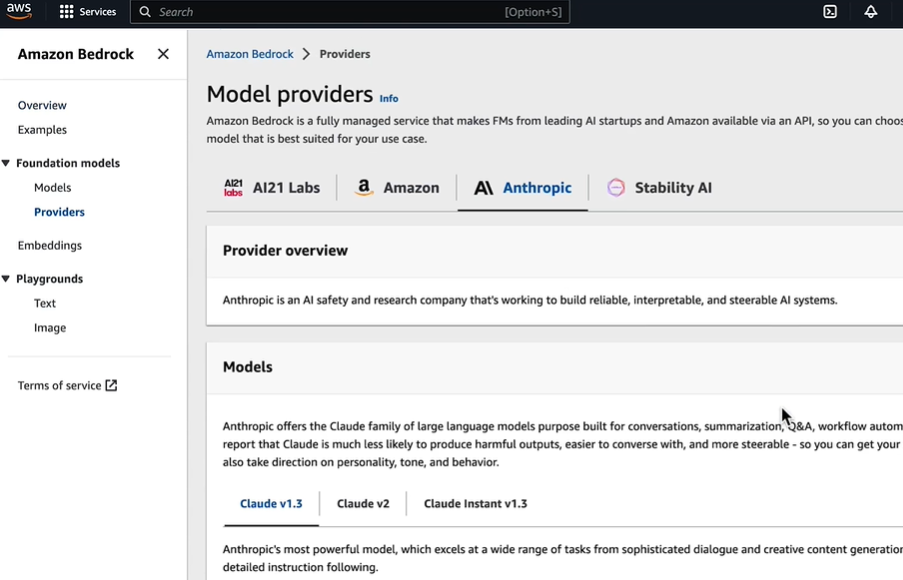903x580 pixels.
Task: Click the AWS logo in header
Action: pyautogui.click(x=19, y=12)
